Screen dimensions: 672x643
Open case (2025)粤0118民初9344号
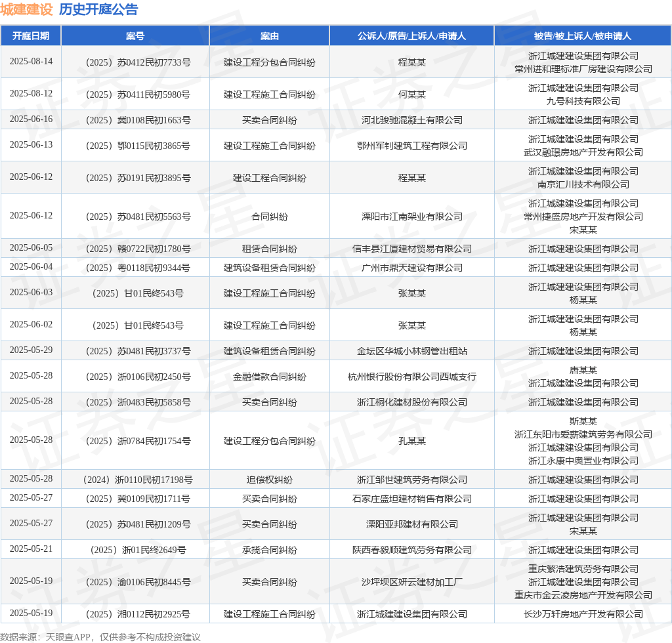tap(138, 268)
